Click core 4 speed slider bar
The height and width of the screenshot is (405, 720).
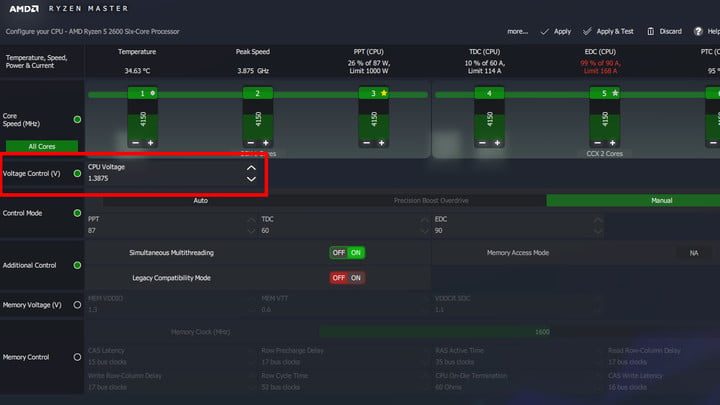489,119
